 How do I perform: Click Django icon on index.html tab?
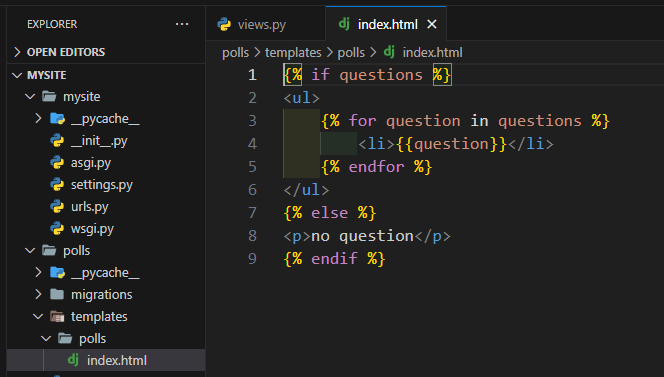point(344,24)
